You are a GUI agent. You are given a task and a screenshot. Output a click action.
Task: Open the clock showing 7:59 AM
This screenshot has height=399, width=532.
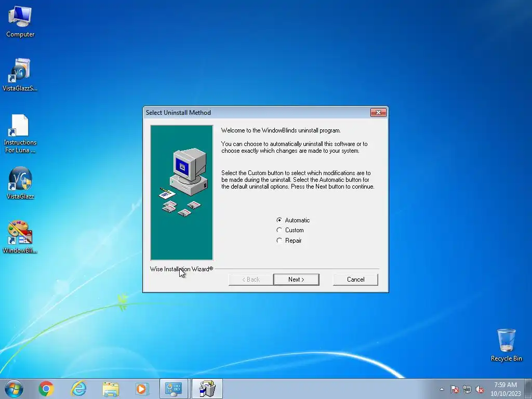coord(506,389)
